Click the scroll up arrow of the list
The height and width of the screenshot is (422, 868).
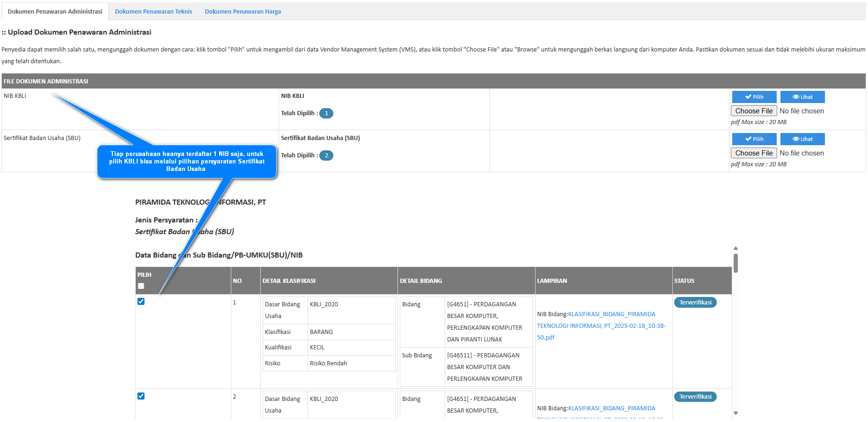(x=736, y=248)
